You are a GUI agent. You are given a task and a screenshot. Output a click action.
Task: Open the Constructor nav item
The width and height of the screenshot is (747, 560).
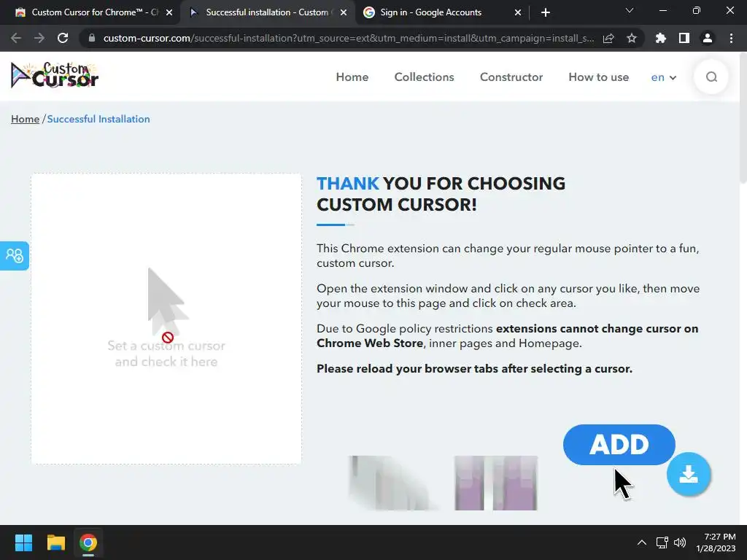[511, 77]
